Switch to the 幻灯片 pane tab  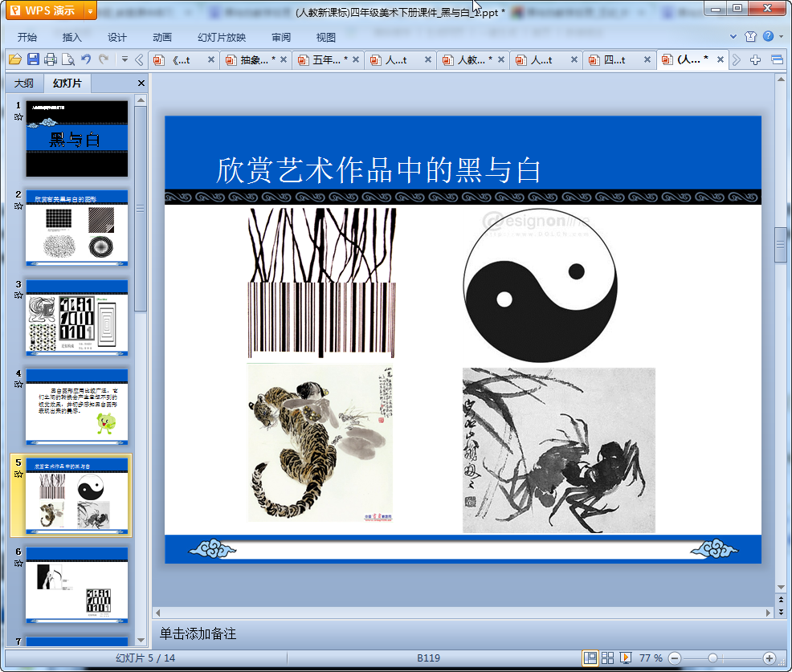pyautogui.click(x=67, y=83)
